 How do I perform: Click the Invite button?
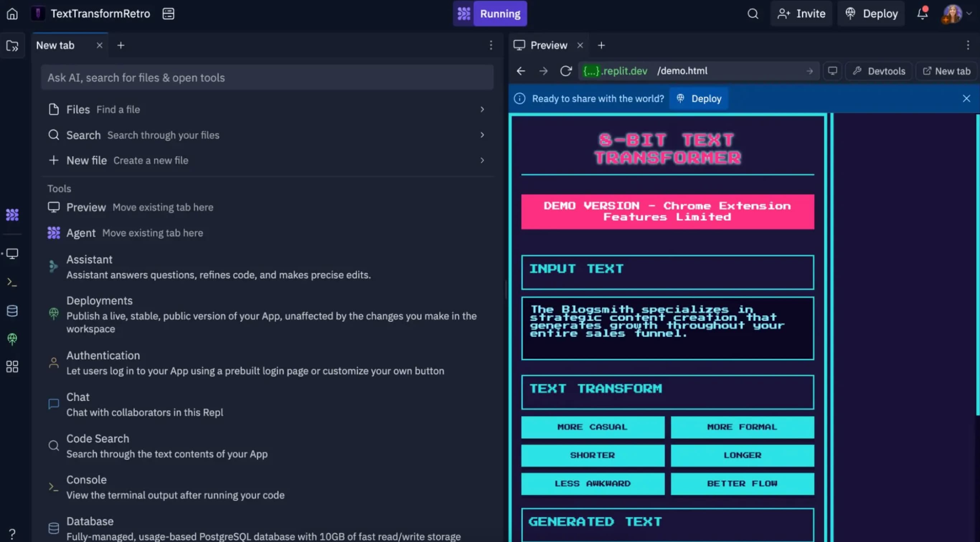[801, 14]
